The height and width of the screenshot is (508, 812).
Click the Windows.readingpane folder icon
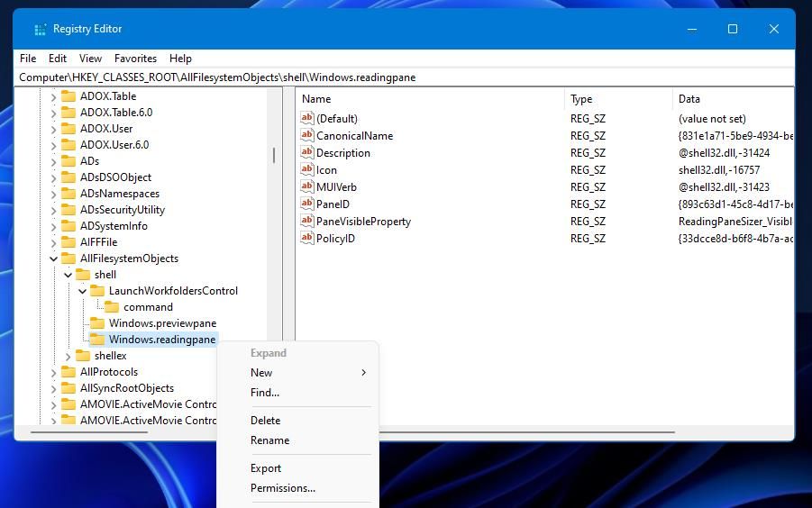click(97, 340)
